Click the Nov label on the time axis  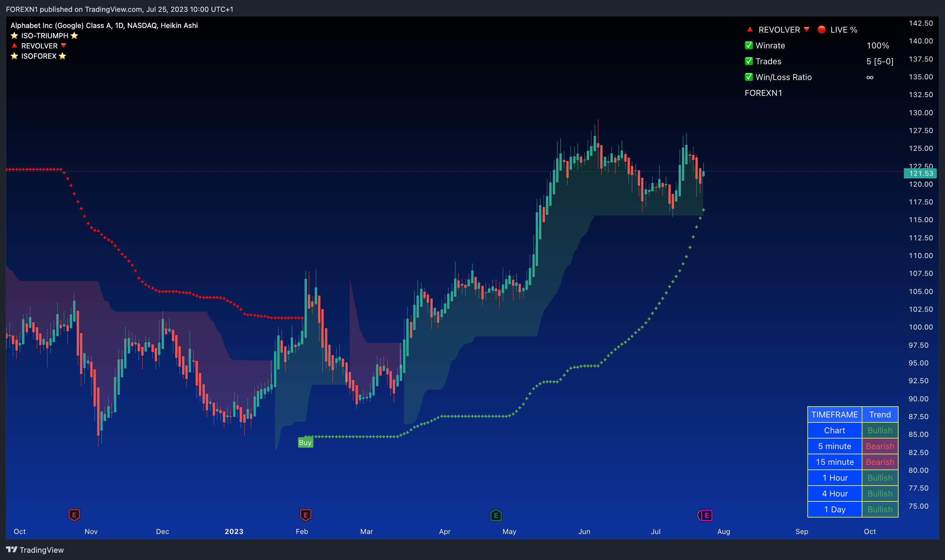pyautogui.click(x=91, y=531)
